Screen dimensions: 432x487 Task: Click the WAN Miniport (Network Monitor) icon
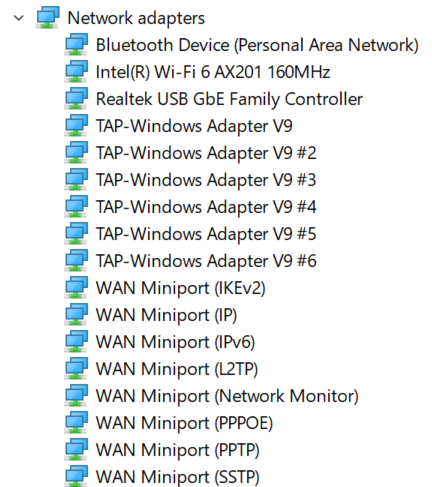click(x=76, y=395)
